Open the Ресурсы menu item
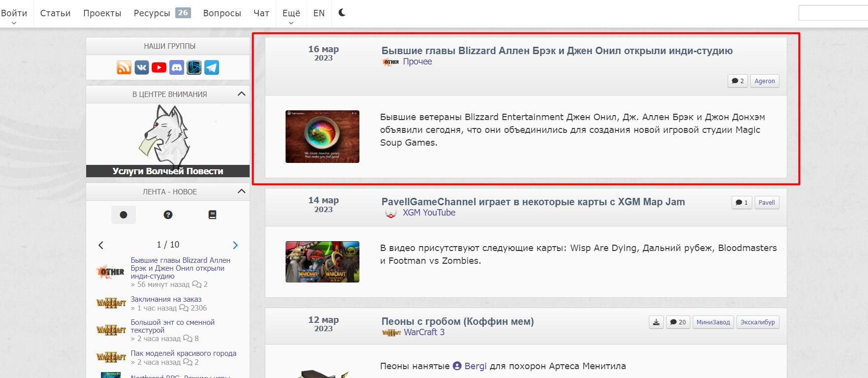The image size is (868, 378). 152,13
